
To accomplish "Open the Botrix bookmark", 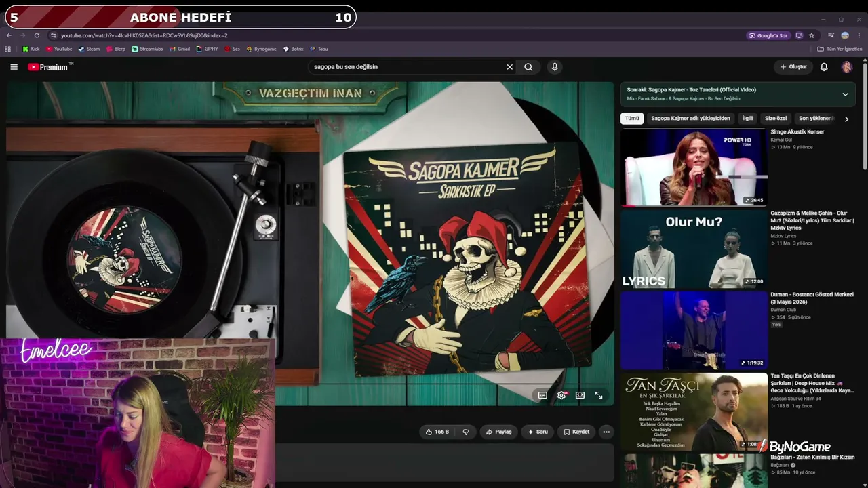I will coord(293,49).
